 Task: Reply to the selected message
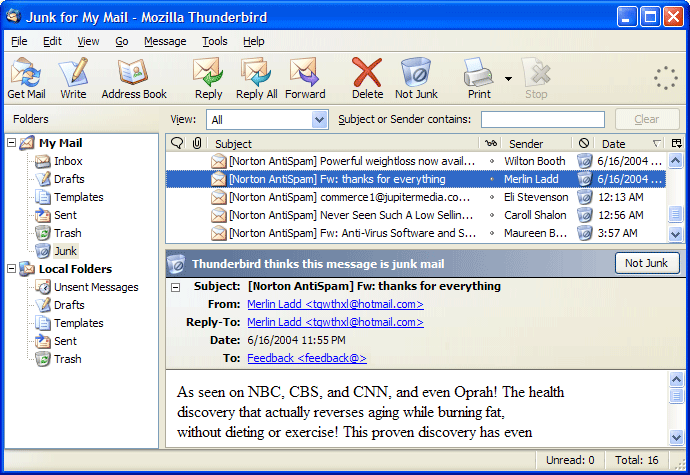tap(209, 78)
